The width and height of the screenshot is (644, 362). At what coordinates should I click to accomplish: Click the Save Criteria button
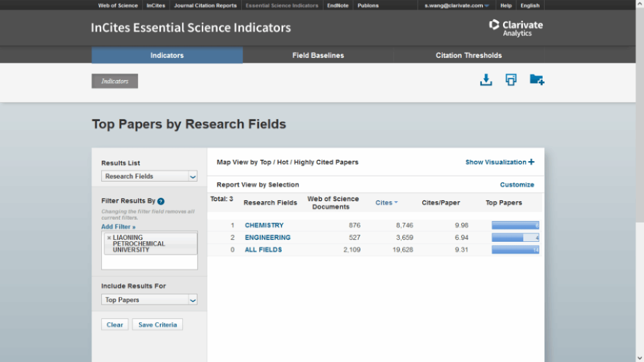pos(157,325)
